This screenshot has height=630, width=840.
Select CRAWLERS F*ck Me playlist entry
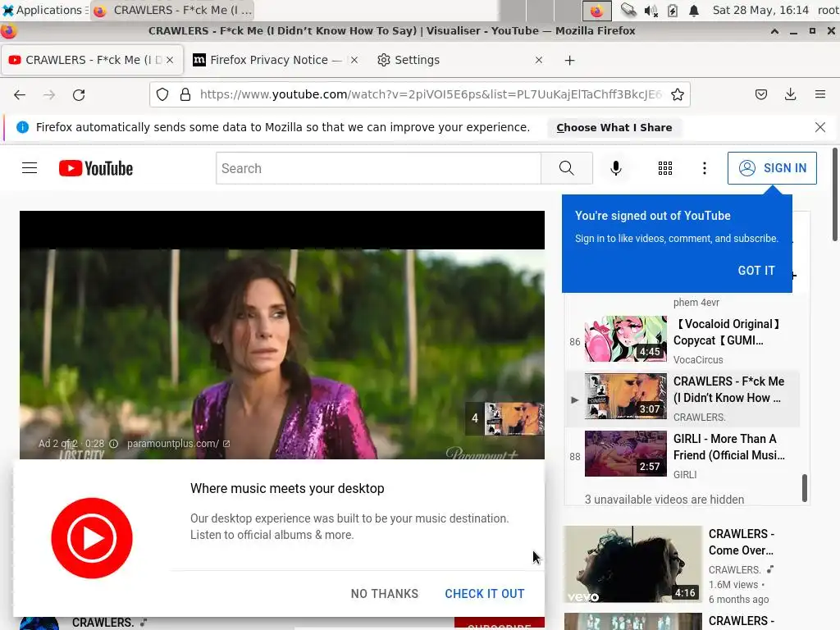click(682, 398)
